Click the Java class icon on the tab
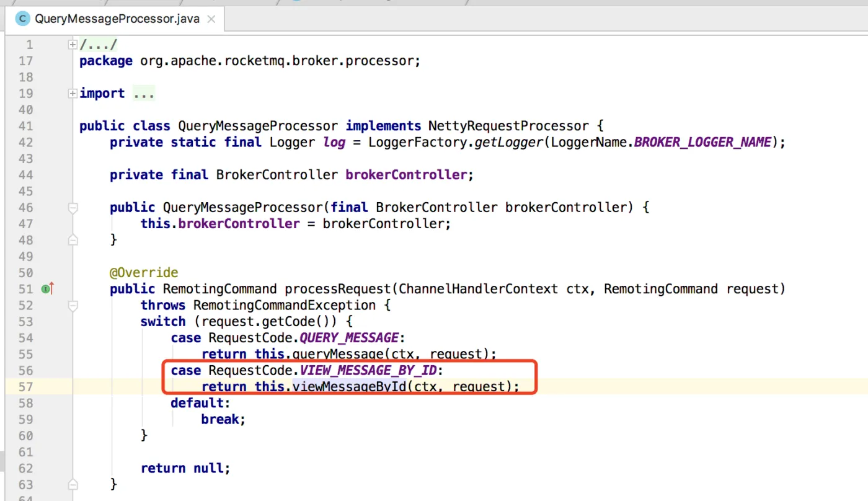The height and width of the screenshot is (501, 868). tap(23, 19)
